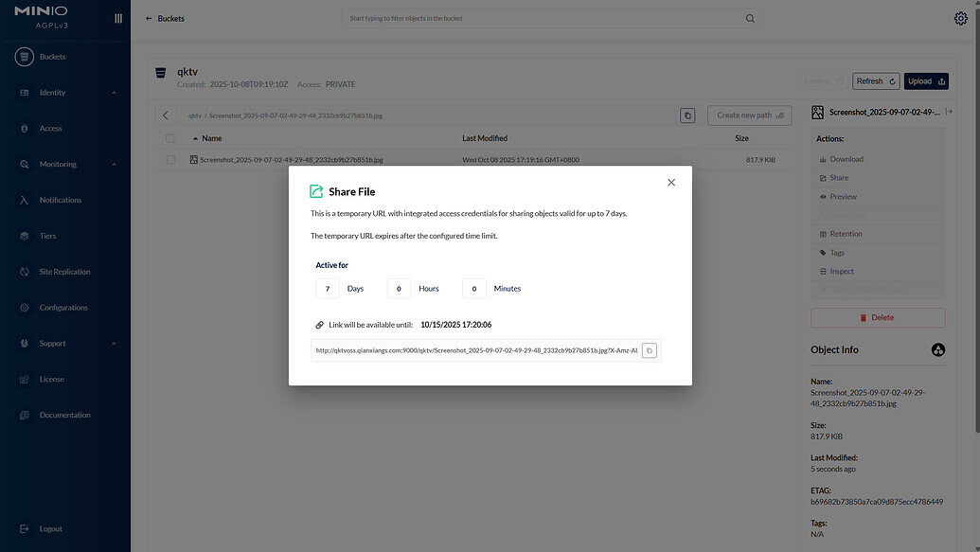Close the Share File dialog
The width and height of the screenshot is (980, 552).
click(671, 183)
